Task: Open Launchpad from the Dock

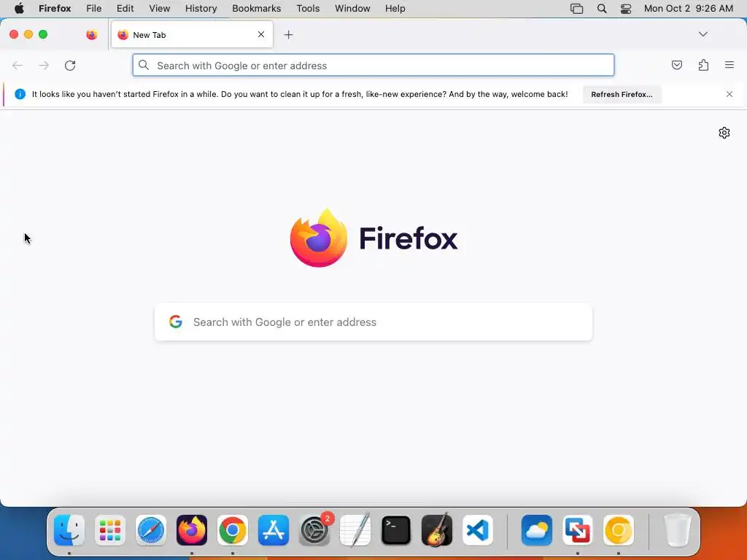Action: pyautogui.click(x=110, y=530)
